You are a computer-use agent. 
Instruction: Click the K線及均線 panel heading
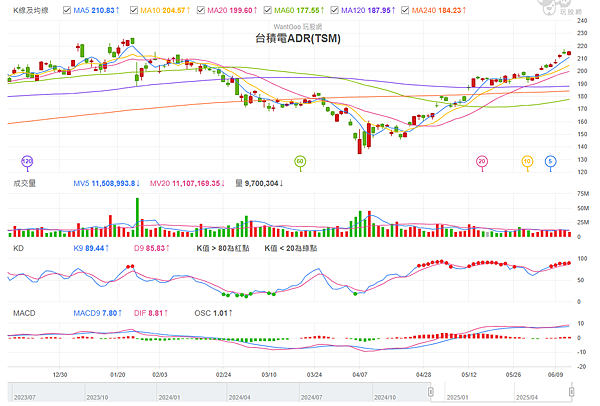pyautogui.click(x=31, y=10)
